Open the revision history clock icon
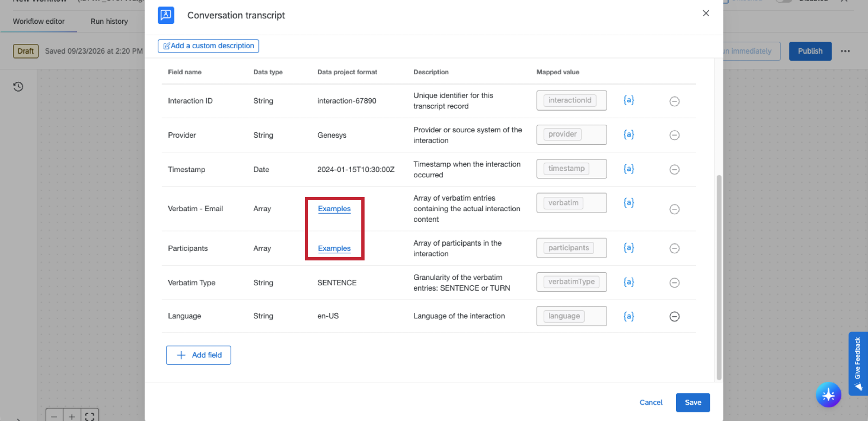The width and height of the screenshot is (868, 421). pyautogui.click(x=18, y=87)
